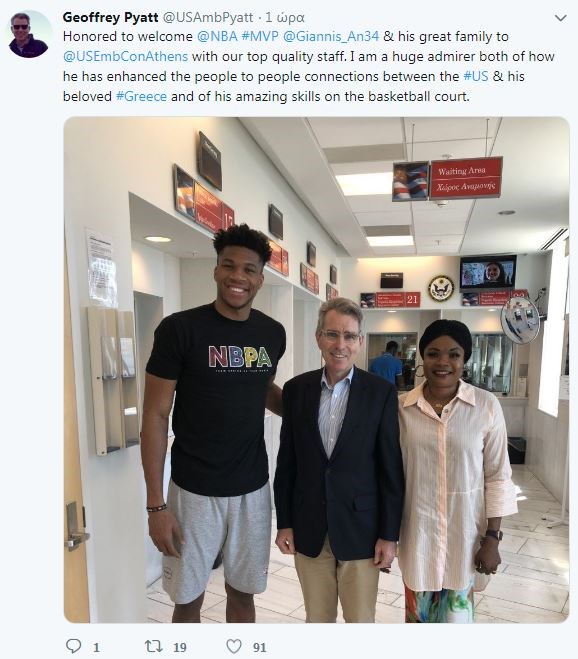
Task: Open the Geoffrey Pyatt display name
Action: 111,17
